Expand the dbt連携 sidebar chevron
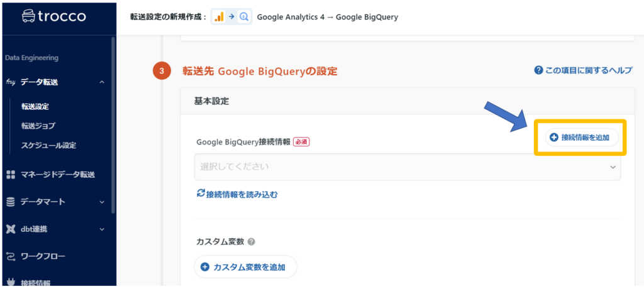644x294 pixels. pos(102,229)
